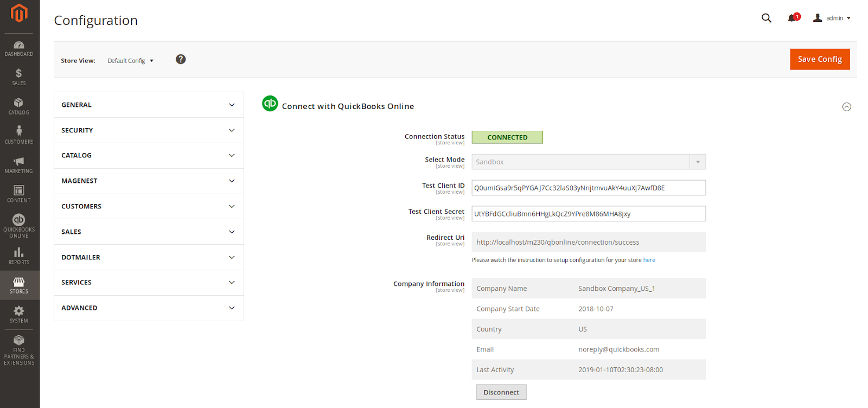
Task: Click the Disconnect button
Action: (501, 392)
